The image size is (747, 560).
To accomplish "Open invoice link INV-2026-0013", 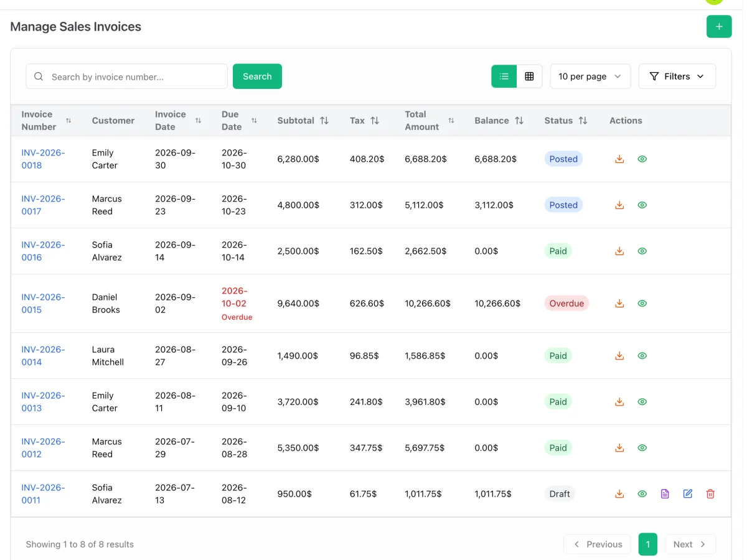I will 43,402.
